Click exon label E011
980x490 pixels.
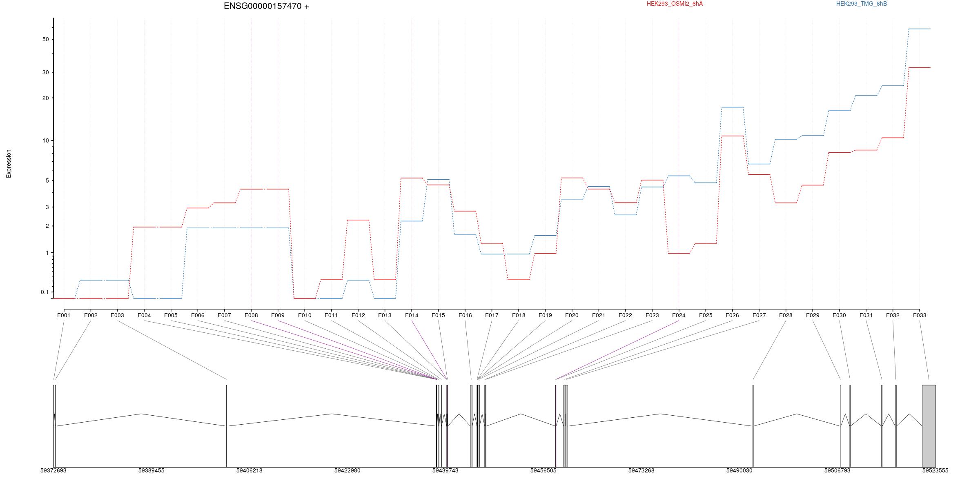(x=331, y=315)
